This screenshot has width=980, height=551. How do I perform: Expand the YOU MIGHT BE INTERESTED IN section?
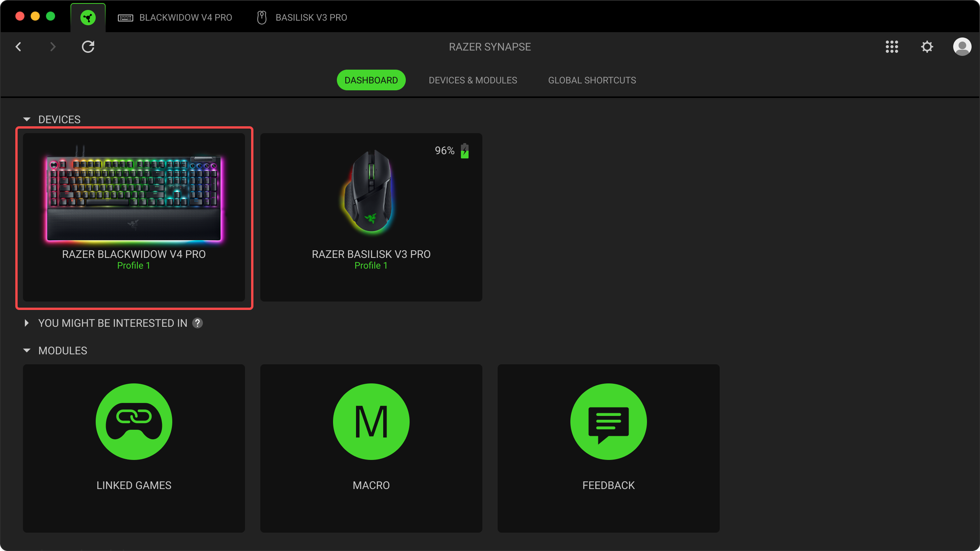(x=26, y=323)
